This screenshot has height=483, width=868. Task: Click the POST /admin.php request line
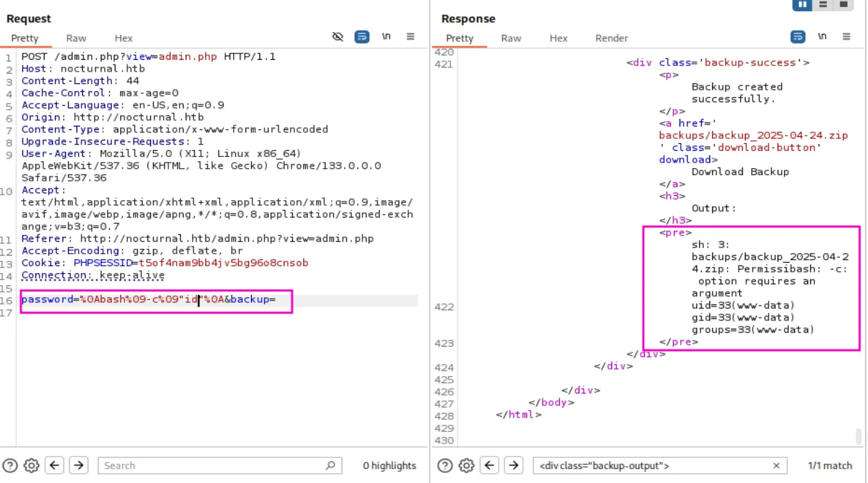pyautogui.click(x=149, y=56)
